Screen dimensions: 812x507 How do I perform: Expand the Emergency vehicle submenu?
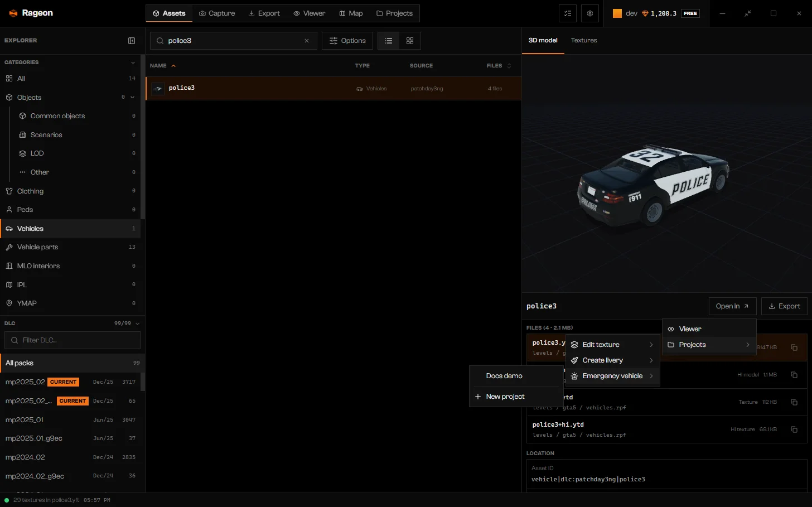click(x=612, y=376)
